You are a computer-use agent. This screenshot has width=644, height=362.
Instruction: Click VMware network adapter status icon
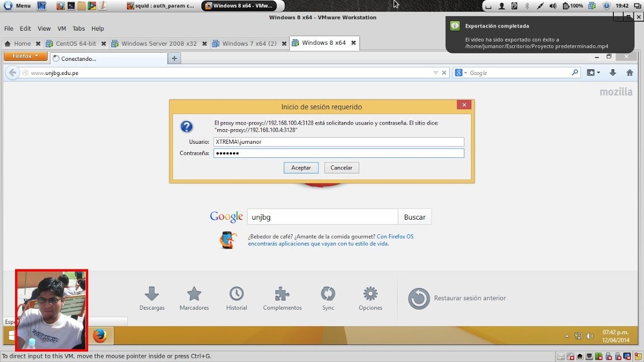(x=580, y=356)
